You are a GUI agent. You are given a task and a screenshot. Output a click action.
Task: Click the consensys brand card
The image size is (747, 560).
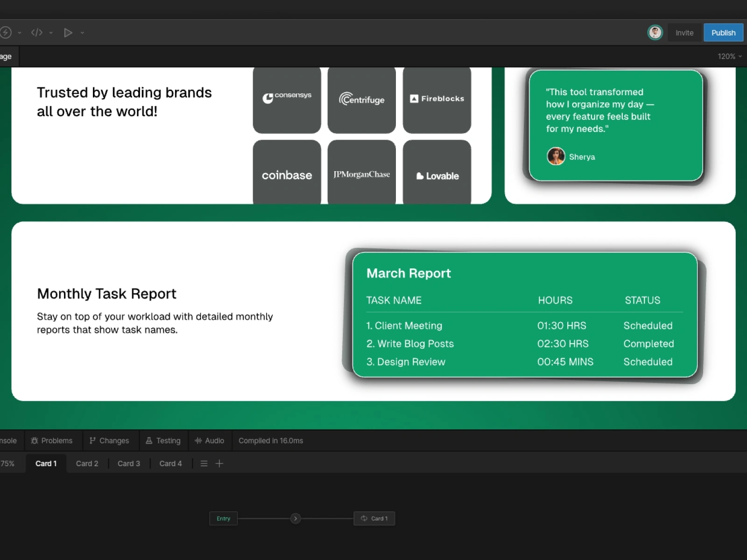pyautogui.click(x=287, y=100)
